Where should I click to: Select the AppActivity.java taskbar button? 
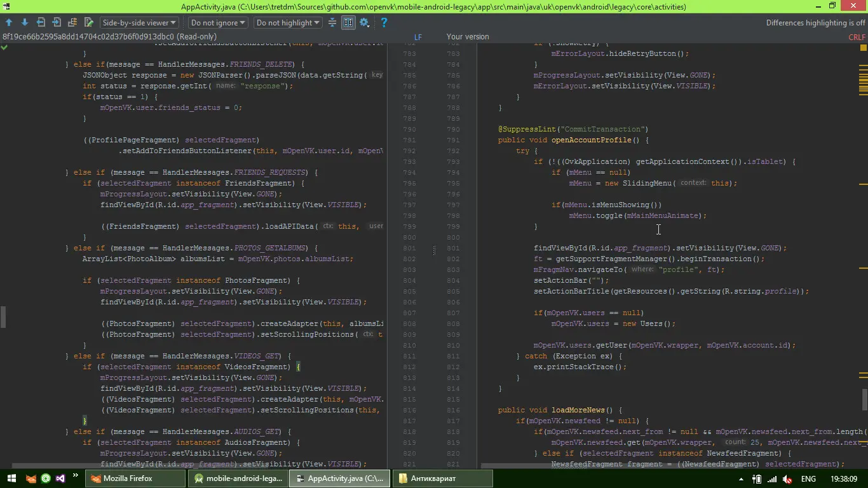tap(340, 478)
